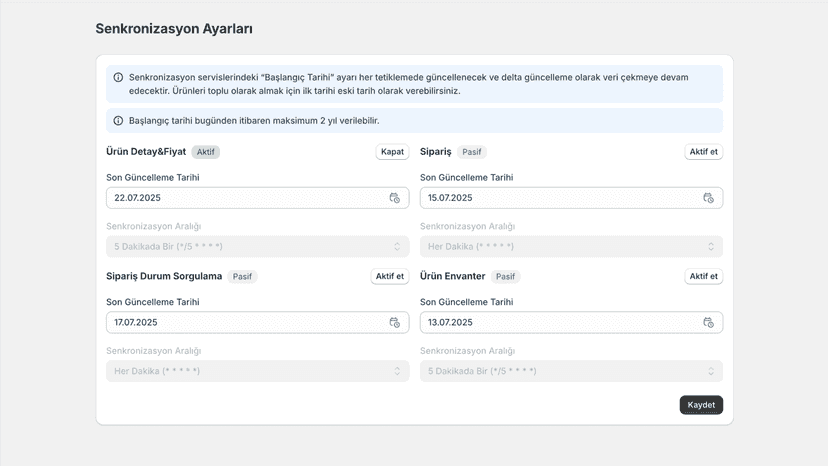Screen dimensions: 828x466
Task: Expand Ürün Envanter 5 Dakikada Bir dropdown
Action: pyautogui.click(x=571, y=371)
